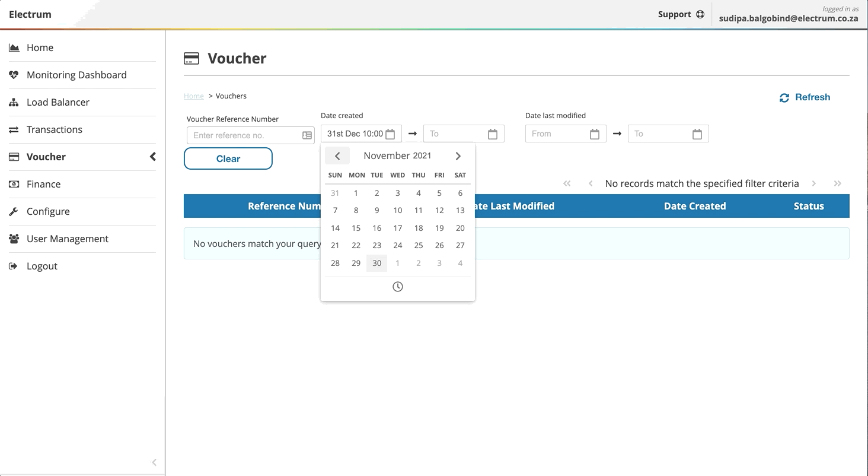This screenshot has width=868, height=476.
Task: Go to next month in calendar
Action: coord(458,156)
